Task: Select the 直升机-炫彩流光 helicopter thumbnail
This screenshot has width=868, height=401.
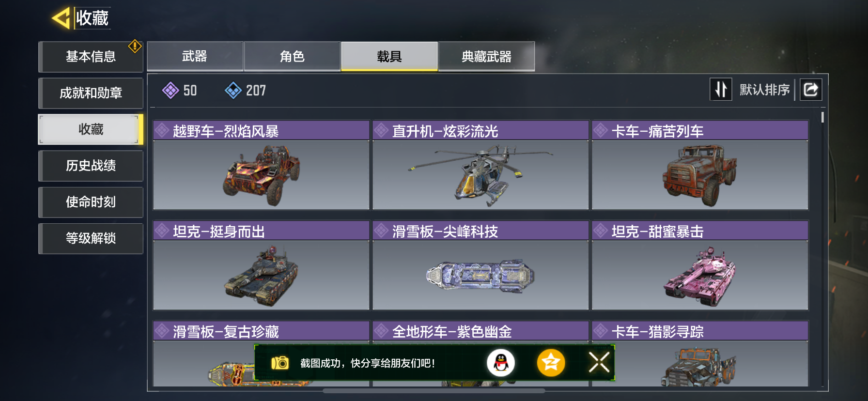Action: tap(480, 175)
